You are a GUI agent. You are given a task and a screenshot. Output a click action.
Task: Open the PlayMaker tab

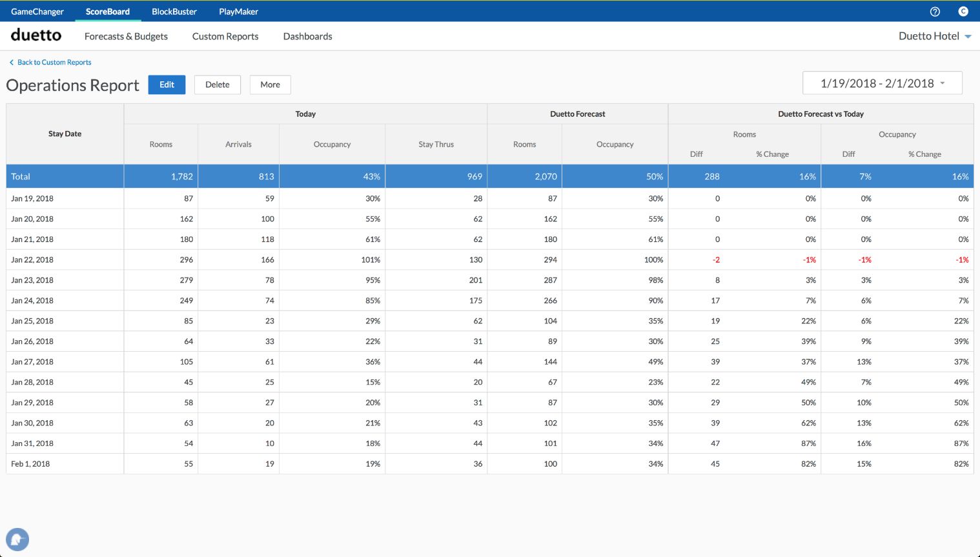(x=238, y=12)
